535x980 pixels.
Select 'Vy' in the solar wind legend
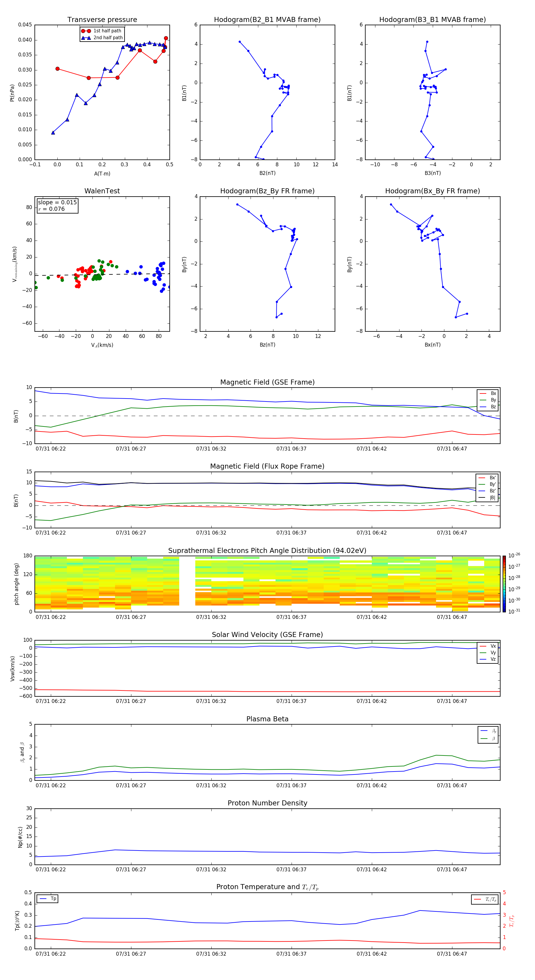pos(488,652)
